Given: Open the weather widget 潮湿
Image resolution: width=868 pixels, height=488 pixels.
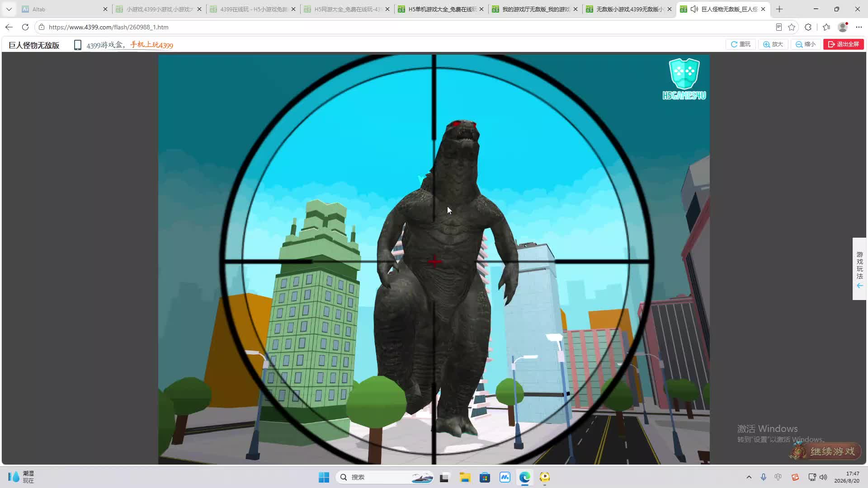Looking at the screenshot, I should coord(21,477).
